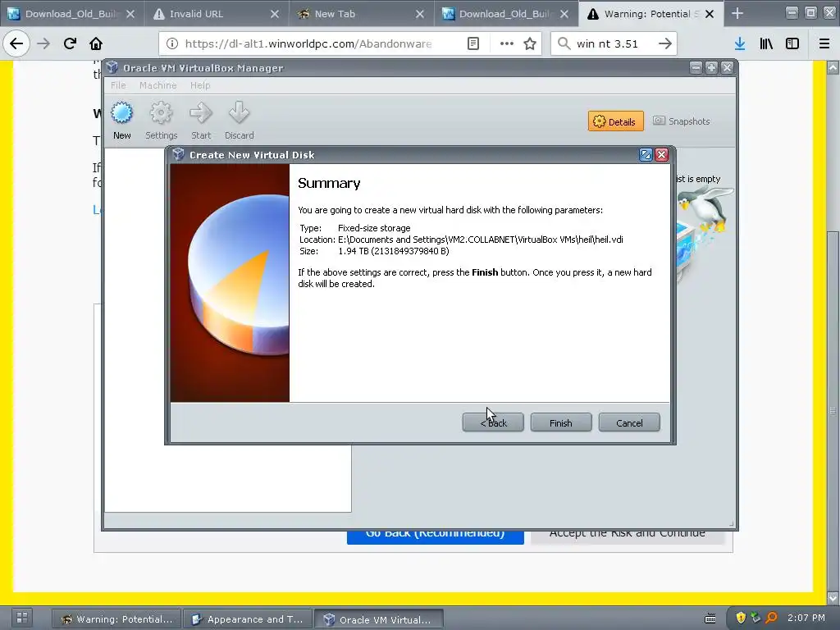The image size is (840, 630).
Task: Submit search with the arrow button
Action: tap(664, 43)
